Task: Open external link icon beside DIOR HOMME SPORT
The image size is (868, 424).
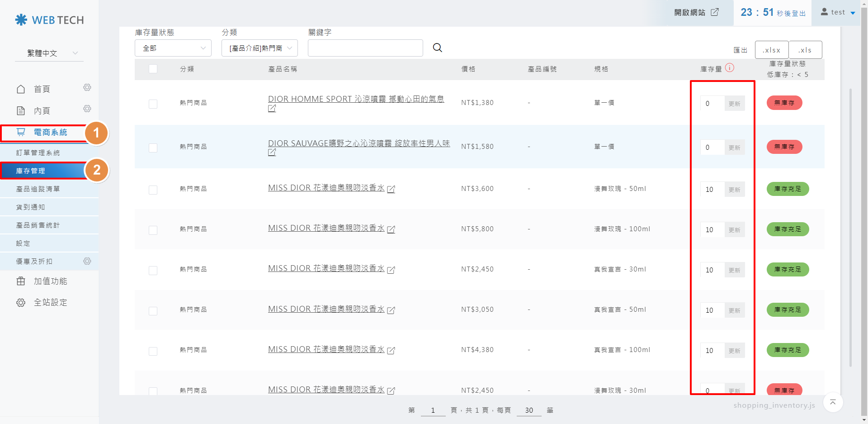Action: click(272, 109)
